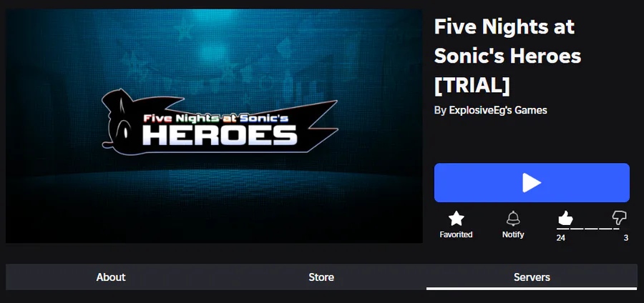The image size is (644, 303).
Task: Click the like count 24
Action: coord(560,238)
